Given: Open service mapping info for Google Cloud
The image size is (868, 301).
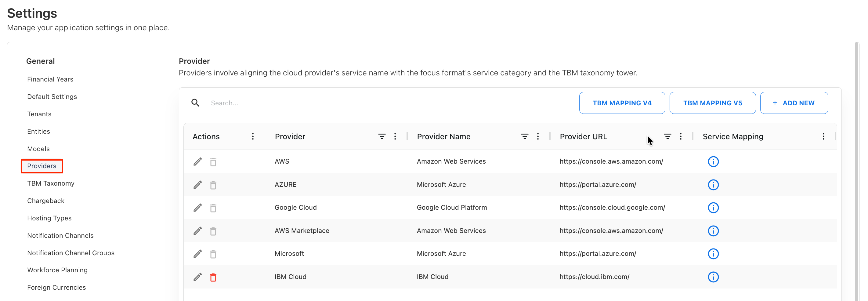Looking at the screenshot, I should point(713,208).
